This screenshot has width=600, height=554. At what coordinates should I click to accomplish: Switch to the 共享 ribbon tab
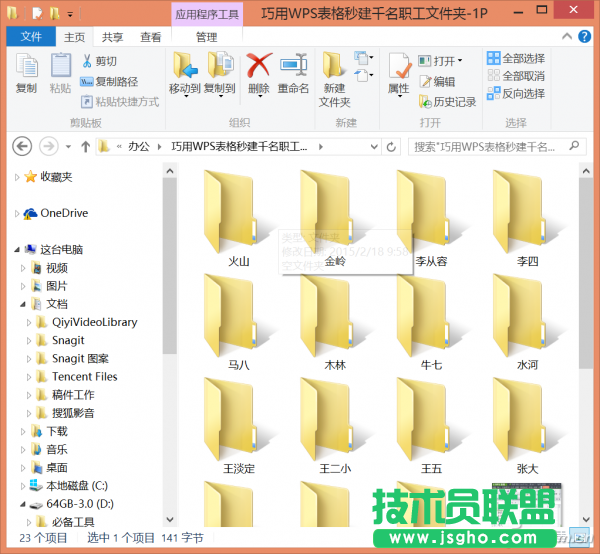click(x=112, y=37)
